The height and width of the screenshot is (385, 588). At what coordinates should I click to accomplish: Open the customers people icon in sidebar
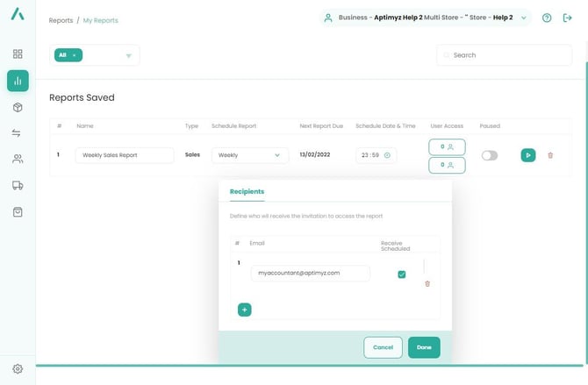click(18, 160)
